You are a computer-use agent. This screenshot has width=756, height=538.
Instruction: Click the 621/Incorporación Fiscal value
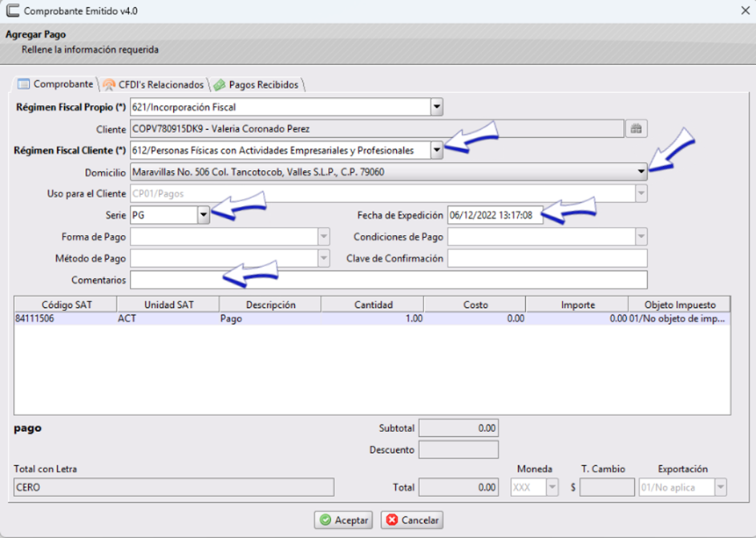click(x=184, y=107)
